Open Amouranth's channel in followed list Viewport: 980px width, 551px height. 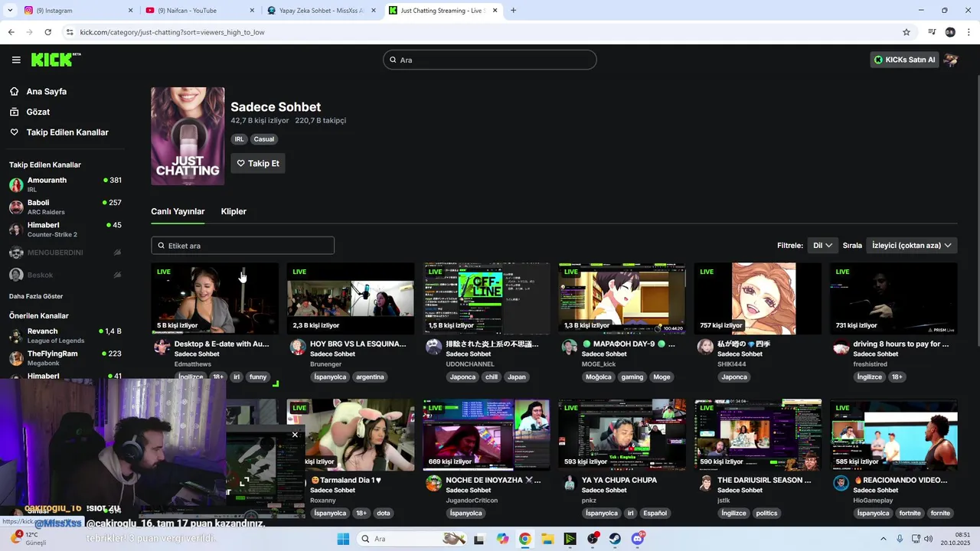click(x=65, y=184)
